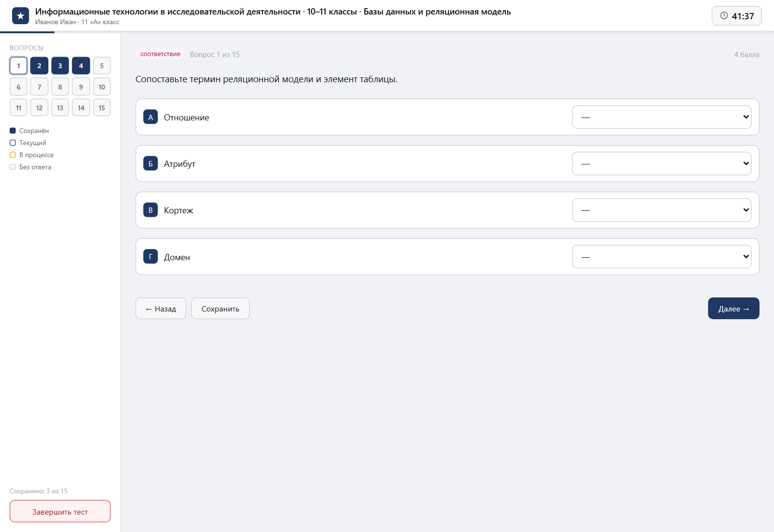The image size is (774, 532).
Task: Expand the answer dropdown for Кортеж
Action: point(662,210)
